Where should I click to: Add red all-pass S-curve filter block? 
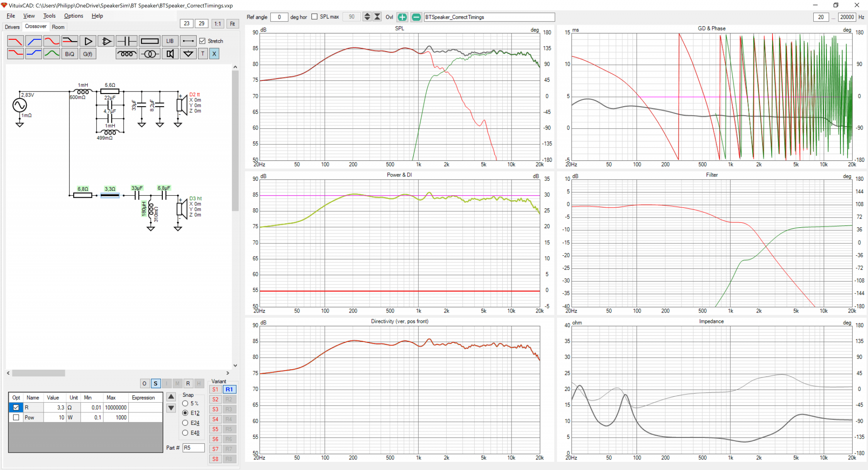point(52,41)
